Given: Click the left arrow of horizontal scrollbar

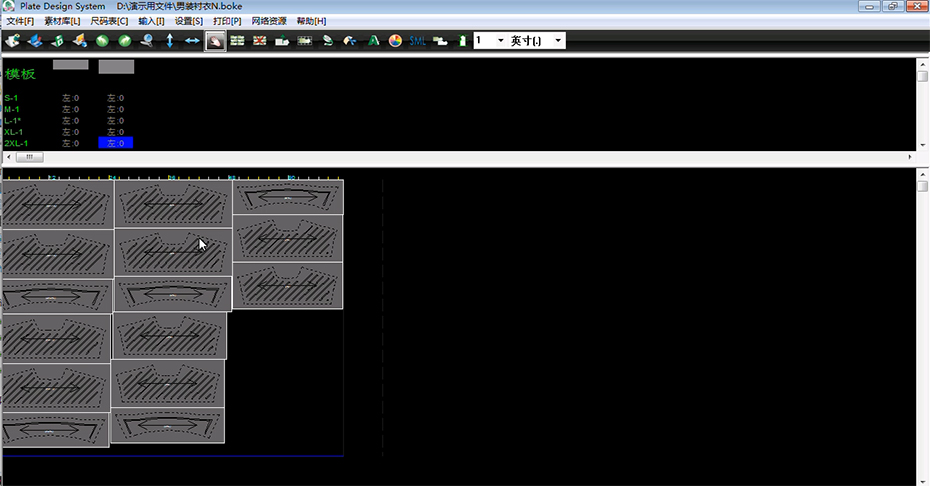Looking at the screenshot, I should point(6,157).
